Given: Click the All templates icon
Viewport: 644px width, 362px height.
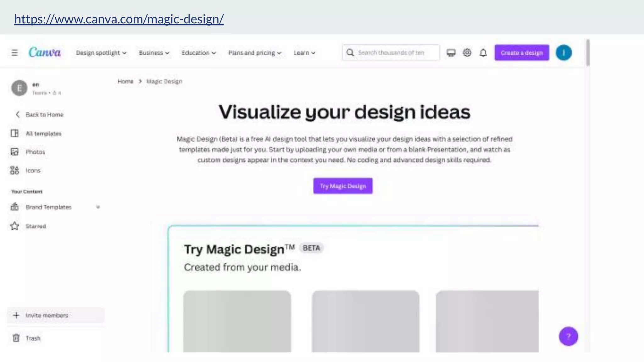Looking at the screenshot, I should 14,133.
